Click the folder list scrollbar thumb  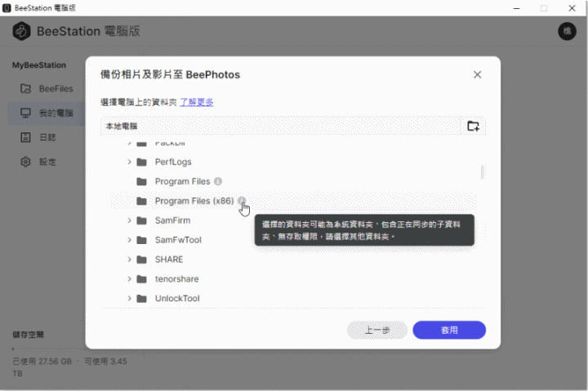click(483, 172)
